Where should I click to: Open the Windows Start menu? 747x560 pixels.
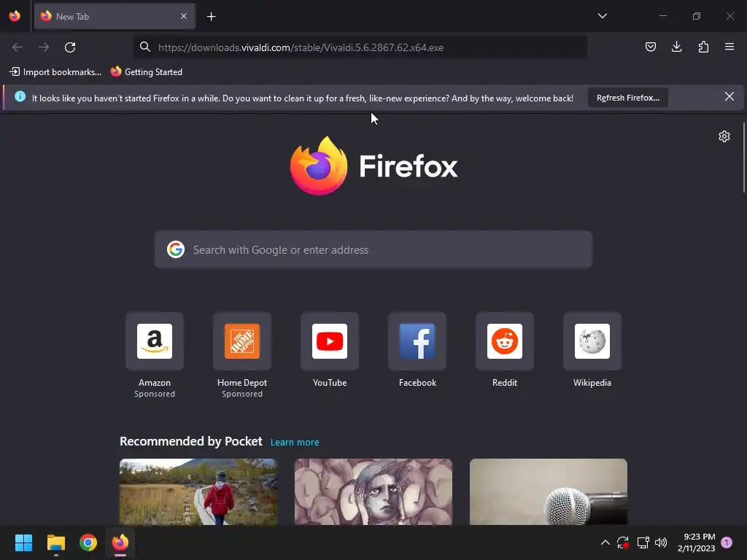23,542
